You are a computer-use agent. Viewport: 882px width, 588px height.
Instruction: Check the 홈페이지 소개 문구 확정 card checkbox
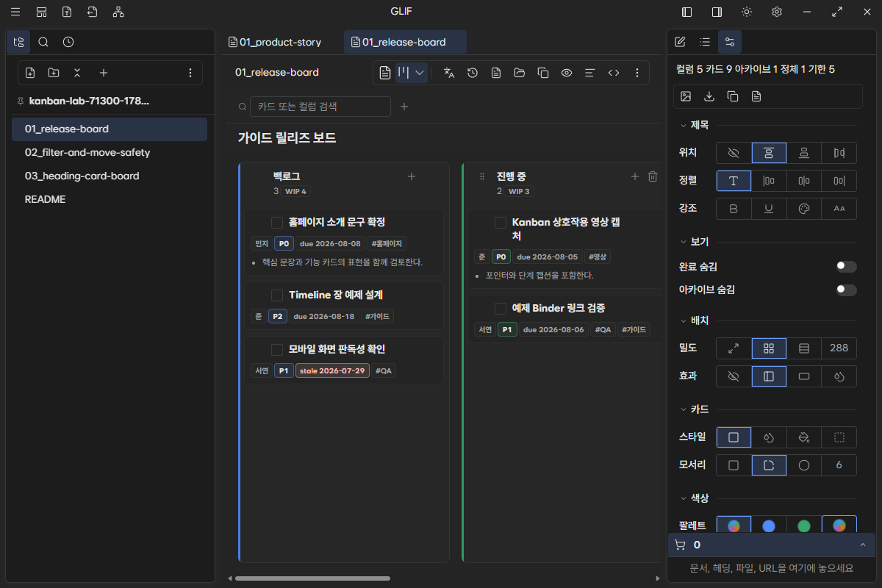(277, 223)
